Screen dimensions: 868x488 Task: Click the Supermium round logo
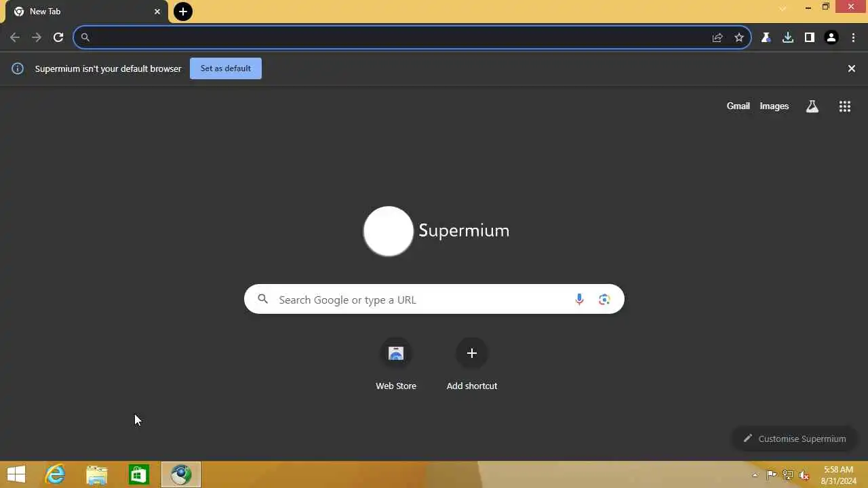tap(389, 231)
